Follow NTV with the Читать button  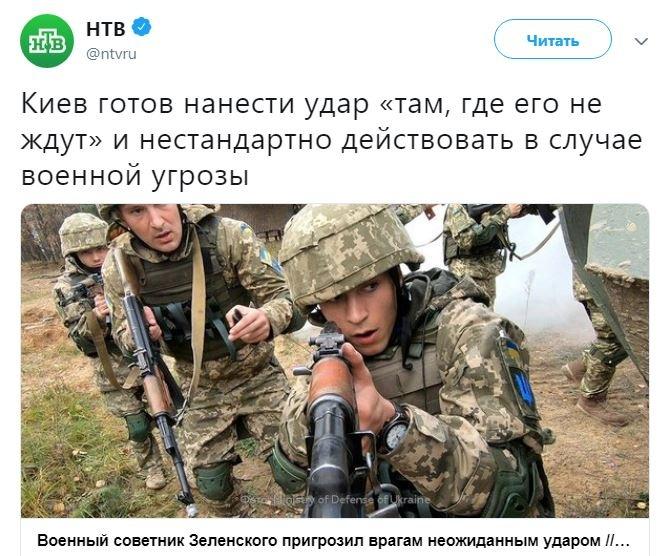552,39
